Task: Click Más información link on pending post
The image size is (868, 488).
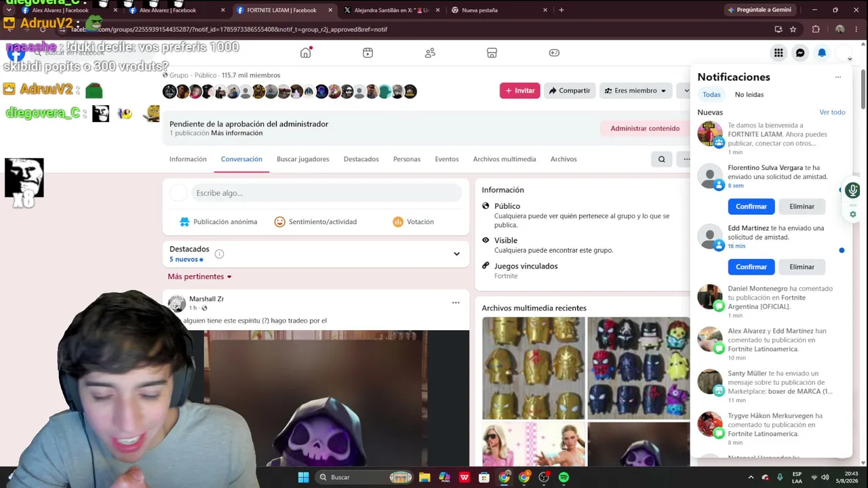Action: click(x=237, y=134)
